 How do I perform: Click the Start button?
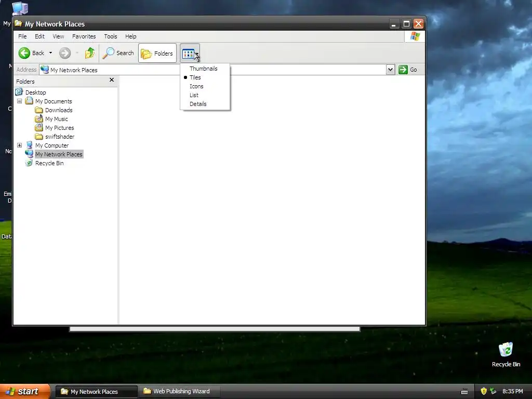pyautogui.click(x=25, y=391)
